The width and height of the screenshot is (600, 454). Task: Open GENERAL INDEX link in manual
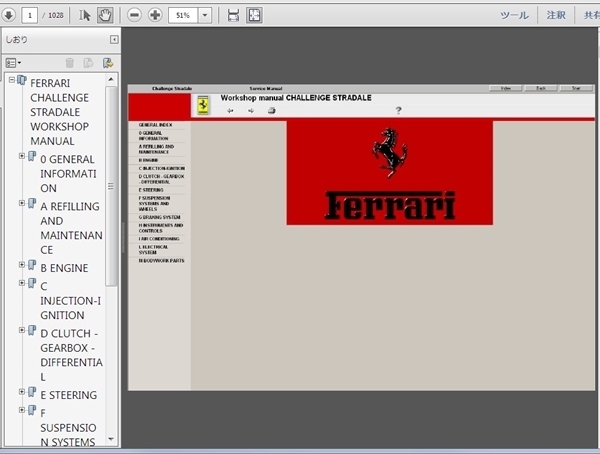[x=155, y=125]
